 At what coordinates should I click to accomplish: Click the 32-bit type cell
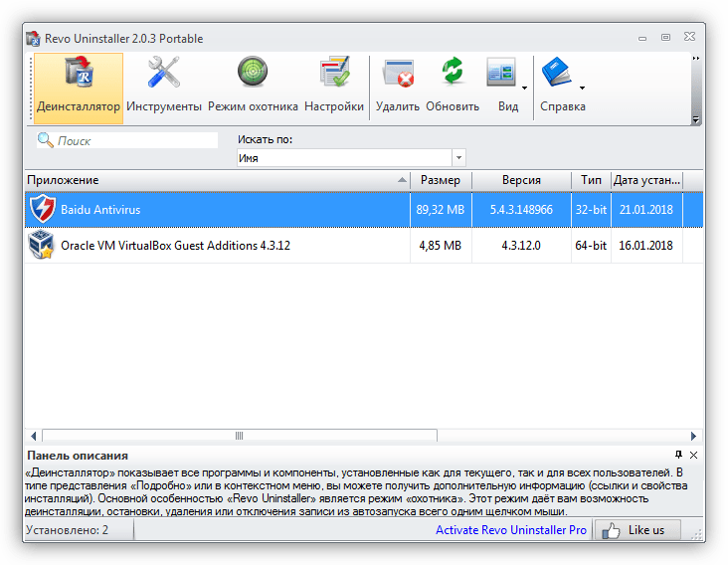pos(591,210)
